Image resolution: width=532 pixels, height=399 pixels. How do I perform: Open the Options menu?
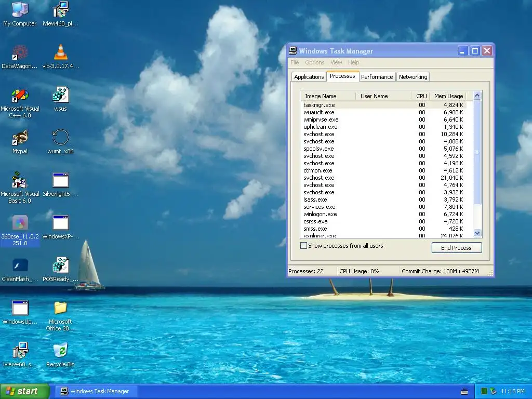coord(314,62)
